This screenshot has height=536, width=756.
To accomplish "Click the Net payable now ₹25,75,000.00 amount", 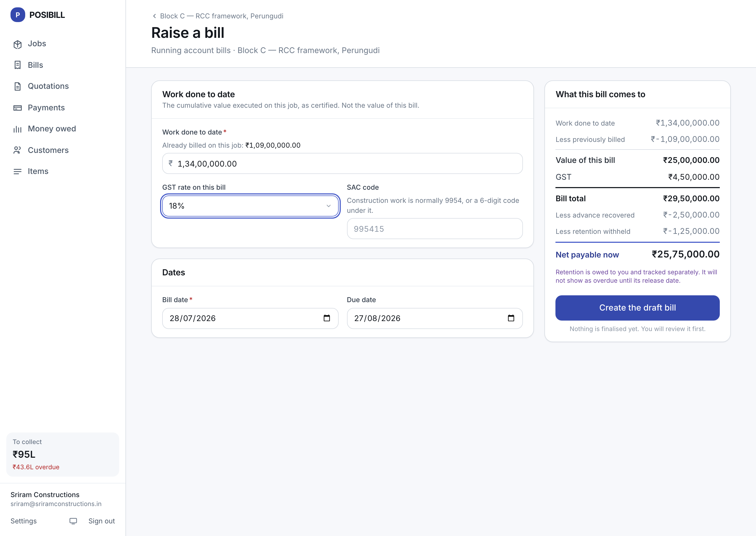I will (685, 254).
